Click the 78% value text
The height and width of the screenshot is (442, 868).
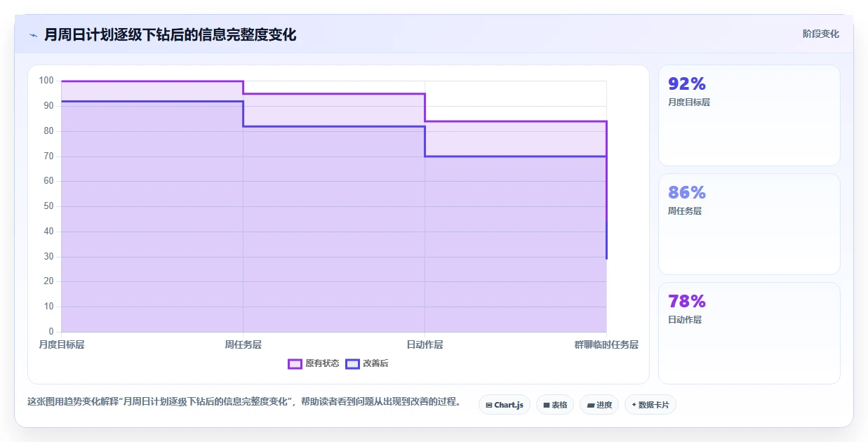click(687, 302)
